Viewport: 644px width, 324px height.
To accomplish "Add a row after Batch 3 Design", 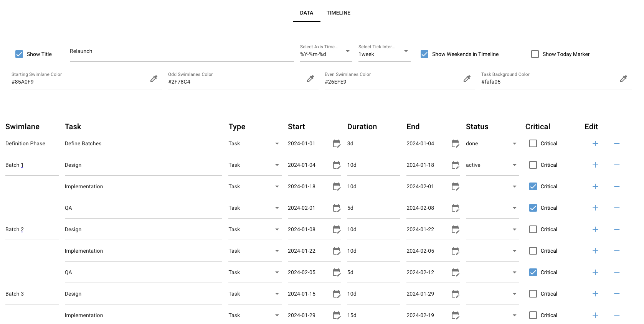I will 595,294.
